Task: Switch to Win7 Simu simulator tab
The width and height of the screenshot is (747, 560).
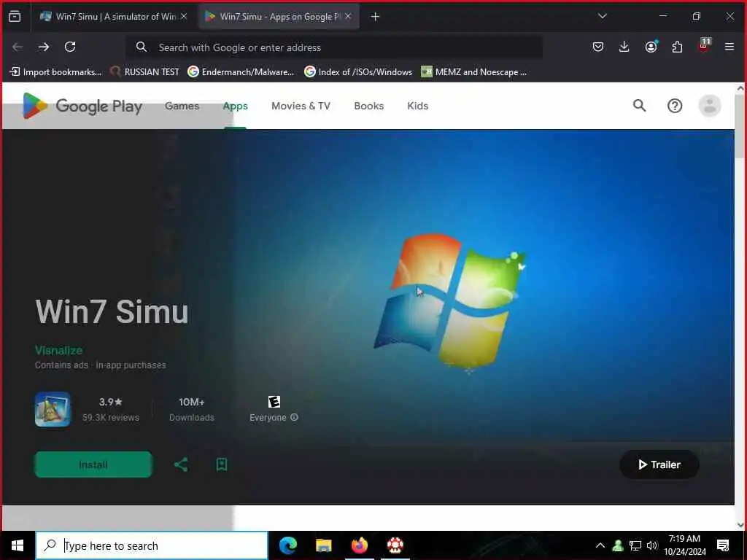Action: (x=113, y=16)
